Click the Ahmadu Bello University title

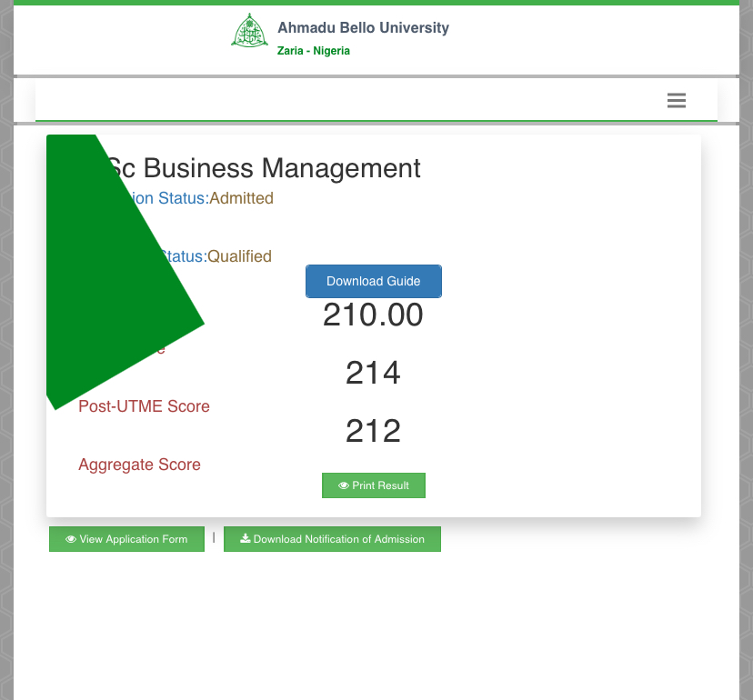(363, 28)
